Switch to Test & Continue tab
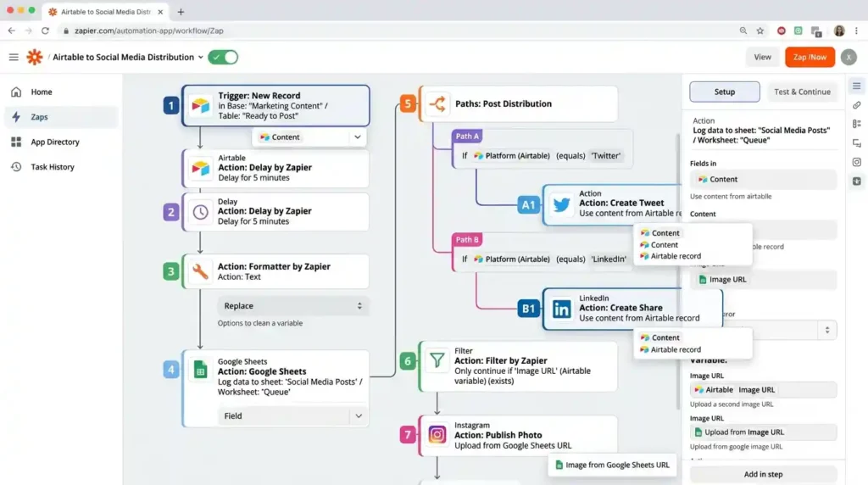 pyautogui.click(x=802, y=92)
